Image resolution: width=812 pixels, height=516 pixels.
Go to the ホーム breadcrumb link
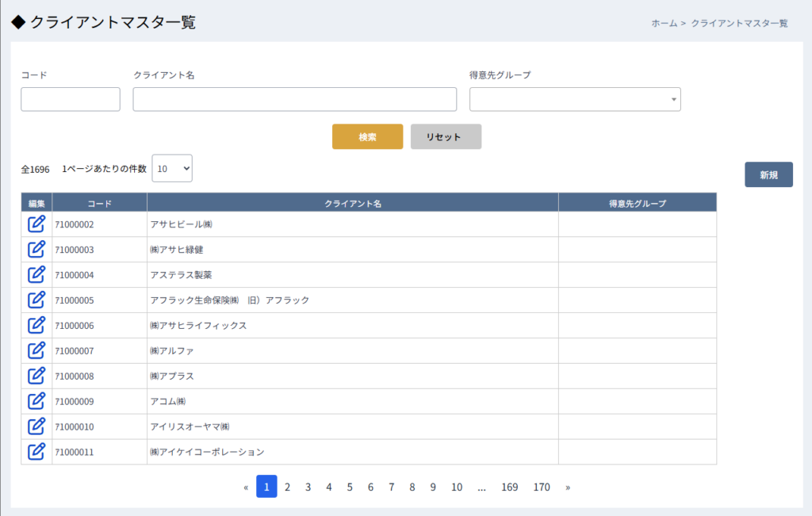tap(664, 24)
